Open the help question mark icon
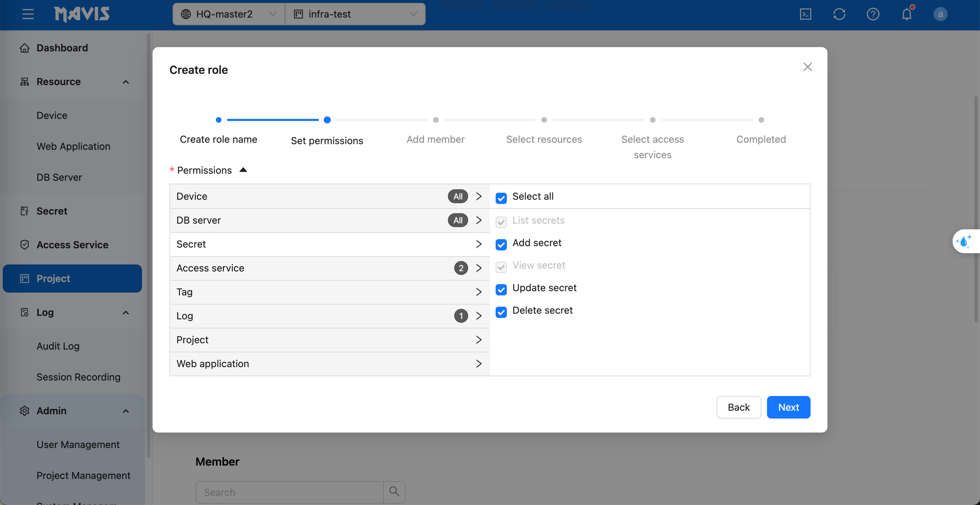Viewport: 980px width, 505px height. 873,14
